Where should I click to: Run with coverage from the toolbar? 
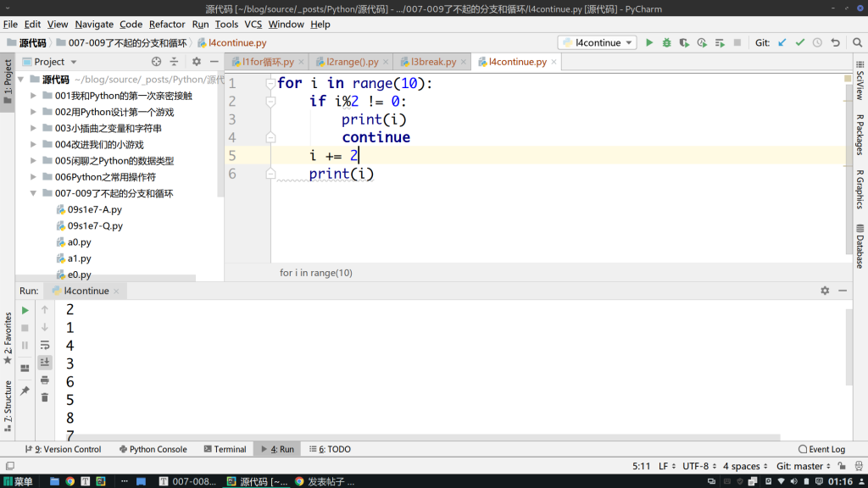click(684, 42)
